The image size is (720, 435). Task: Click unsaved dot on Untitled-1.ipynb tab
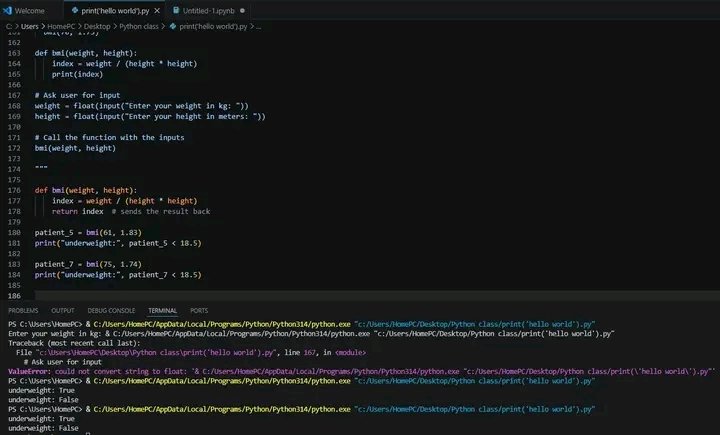coord(242,11)
